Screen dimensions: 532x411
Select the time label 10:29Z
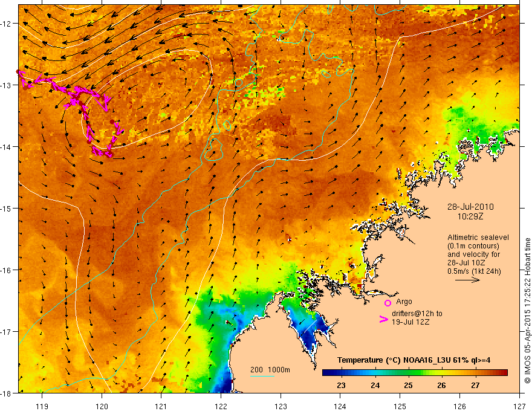(x=470, y=216)
